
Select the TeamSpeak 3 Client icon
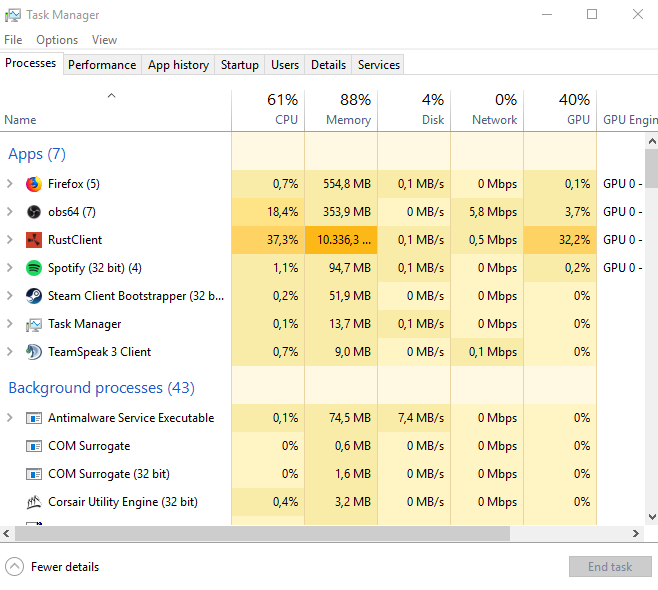[34, 352]
